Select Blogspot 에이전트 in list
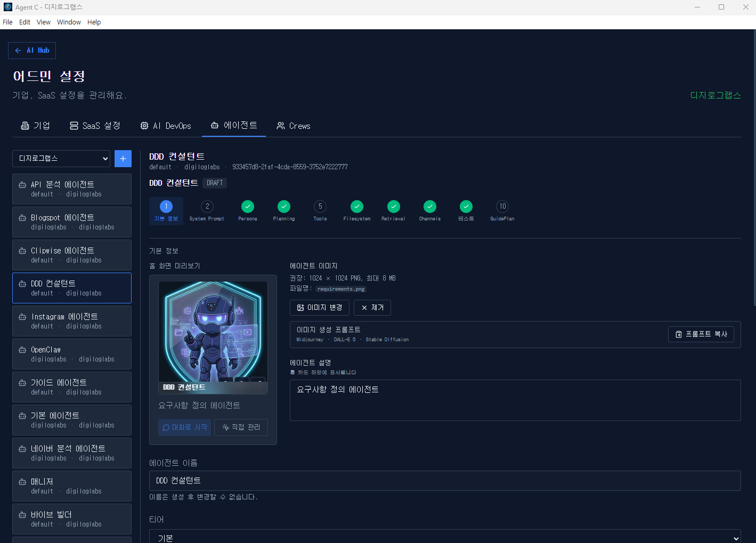This screenshot has width=756, height=543. pyautogui.click(x=72, y=222)
